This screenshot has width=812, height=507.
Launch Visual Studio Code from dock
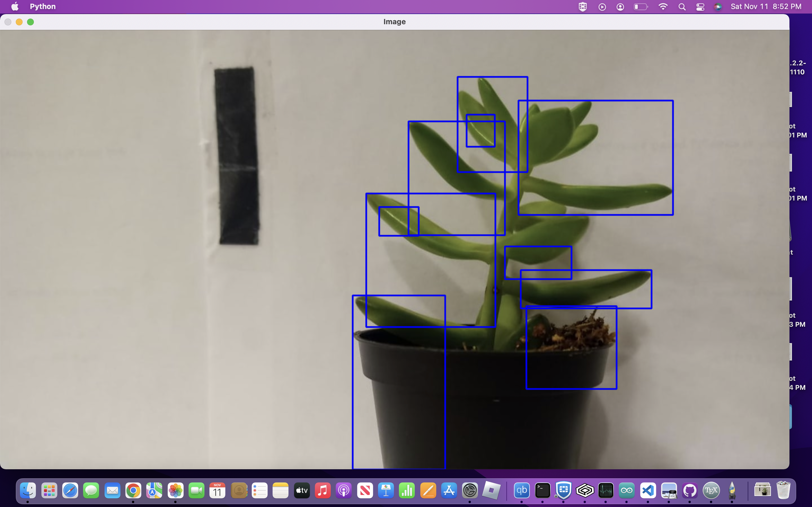[x=648, y=491]
